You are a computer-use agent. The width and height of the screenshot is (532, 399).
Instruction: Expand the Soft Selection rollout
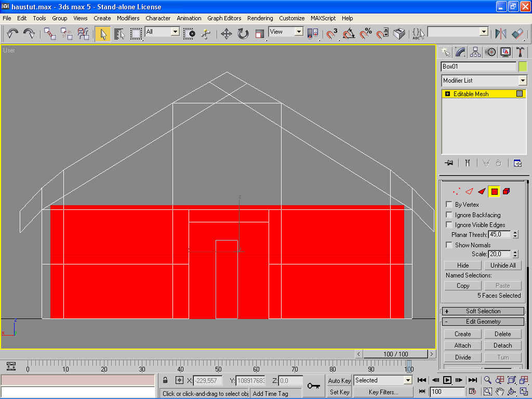point(483,311)
